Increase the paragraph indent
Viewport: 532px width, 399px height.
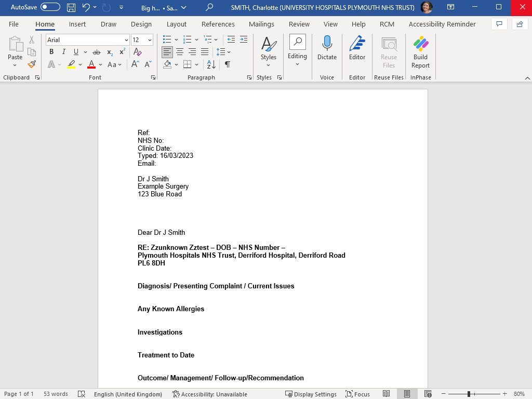pos(244,39)
